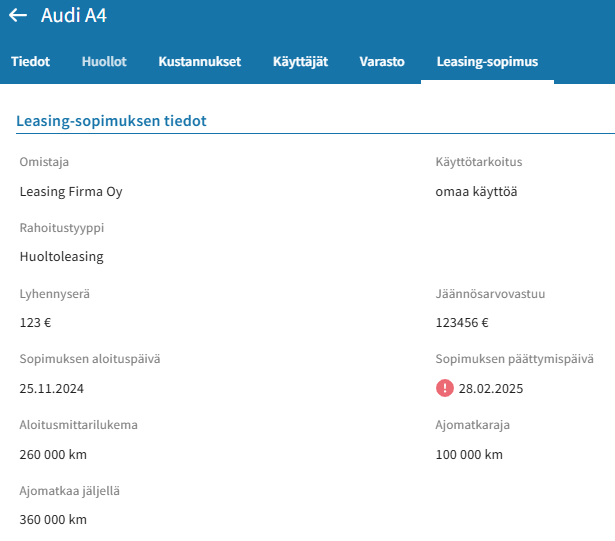Click the 123 € installment value
This screenshot has width=615, height=541.
(x=35, y=322)
